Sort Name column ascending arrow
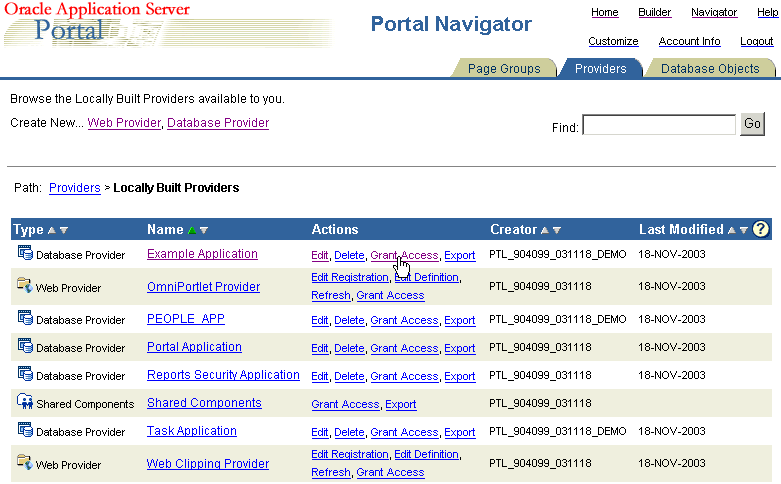781x484 pixels. click(x=192, y=230)
